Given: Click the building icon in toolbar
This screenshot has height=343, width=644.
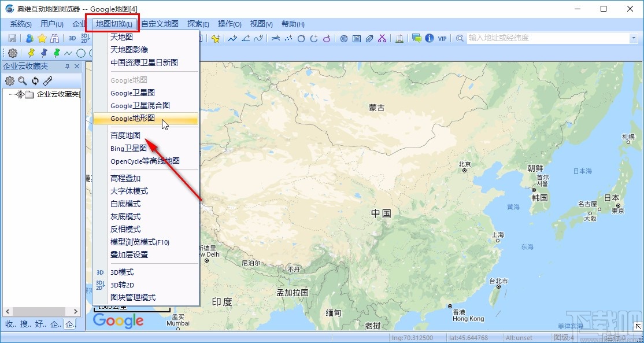Looking at the screenshot, I should pyautogui.click(x=399, y=38).
